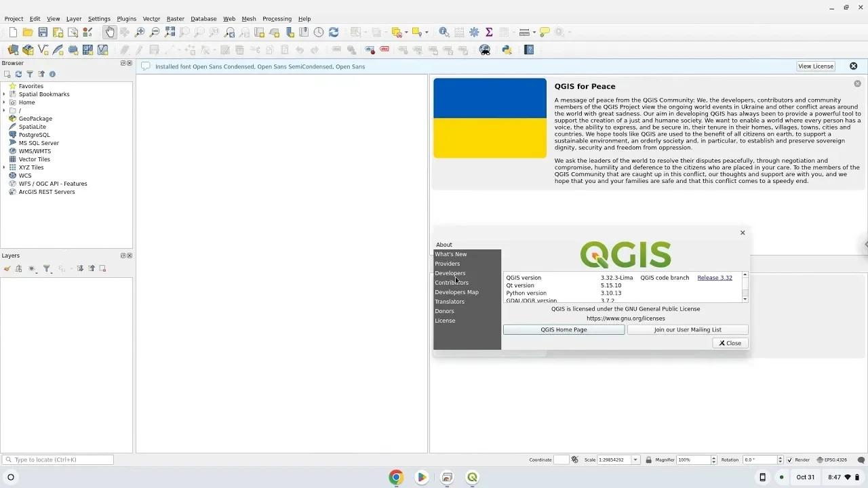The width and height of the screenshot is (868, 488).
Task: Follow the Release 3.32 link
Action: [715, 277]
